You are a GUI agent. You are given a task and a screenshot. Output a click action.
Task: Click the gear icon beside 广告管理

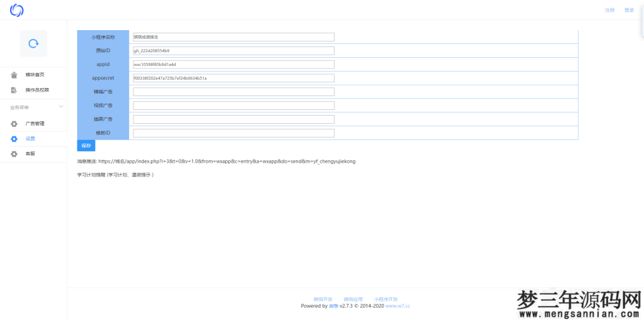coord(14,124)
